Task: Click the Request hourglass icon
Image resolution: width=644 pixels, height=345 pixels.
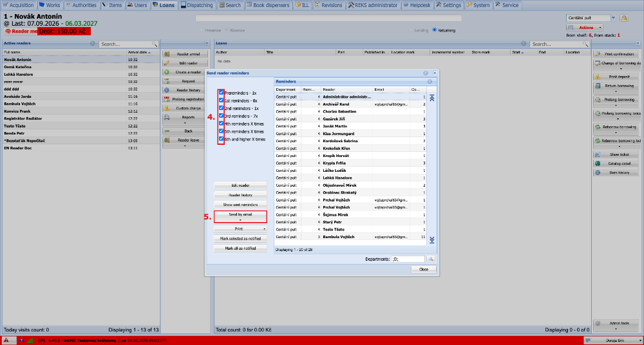Action: point(167,81)
